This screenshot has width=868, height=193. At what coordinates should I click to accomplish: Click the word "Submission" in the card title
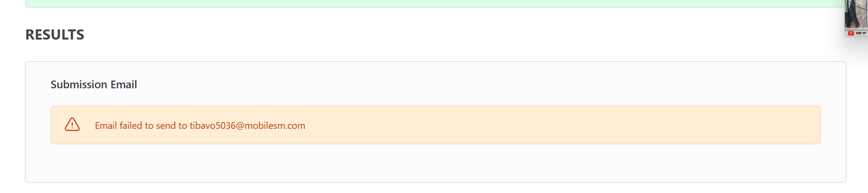click(x=79, y=84)
